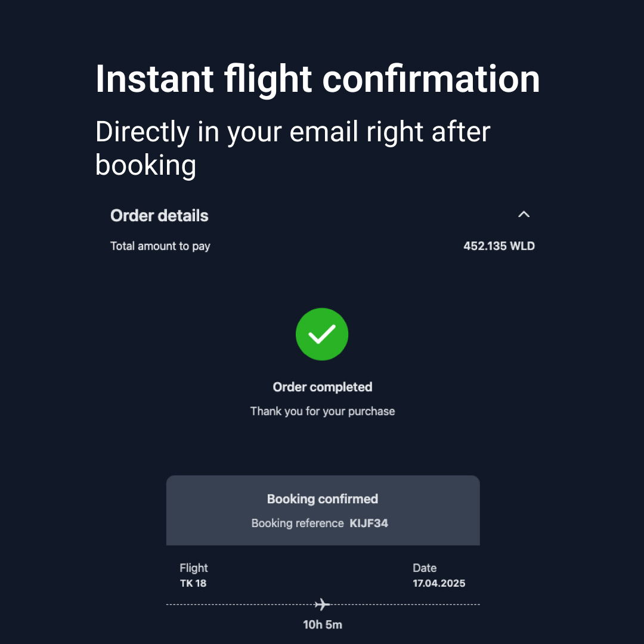Click the Booking reference label
This screenshot has width=644, height=644.
pos(297,524)
